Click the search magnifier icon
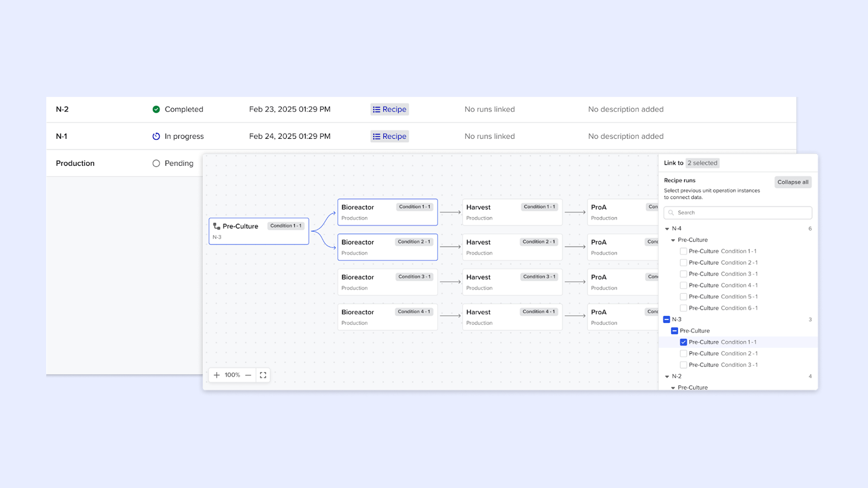Viewport: 868px width, 488px height. (671, 213)
